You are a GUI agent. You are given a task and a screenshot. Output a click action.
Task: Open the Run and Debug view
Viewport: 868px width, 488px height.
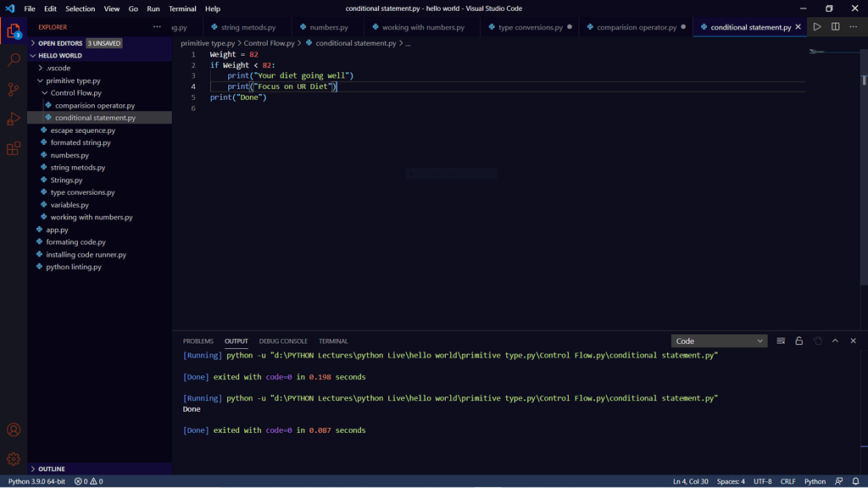(14, 119)
